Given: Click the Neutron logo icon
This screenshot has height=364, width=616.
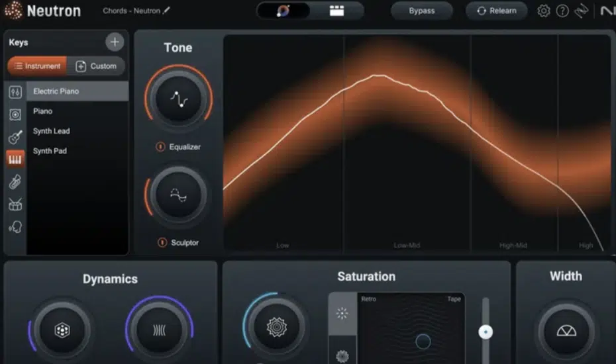Looking at the screenshot, I should coord(13,10).
